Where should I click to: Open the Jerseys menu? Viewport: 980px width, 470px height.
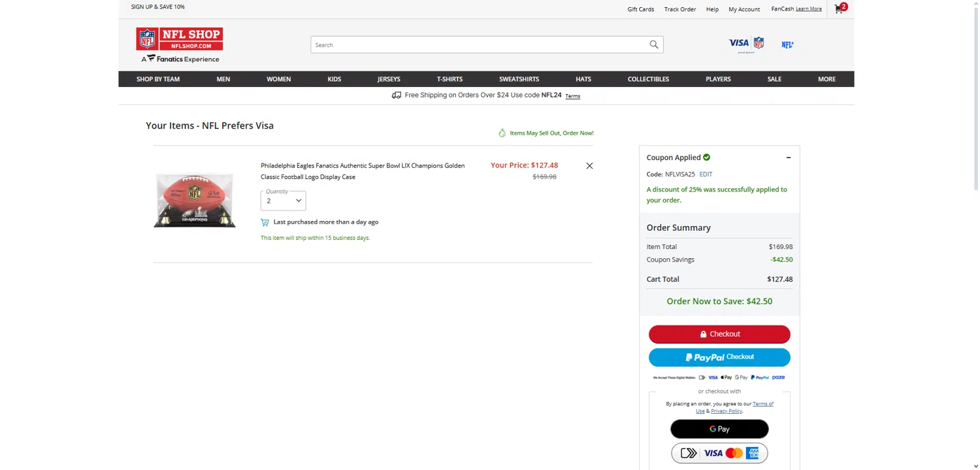coord(389,79)
